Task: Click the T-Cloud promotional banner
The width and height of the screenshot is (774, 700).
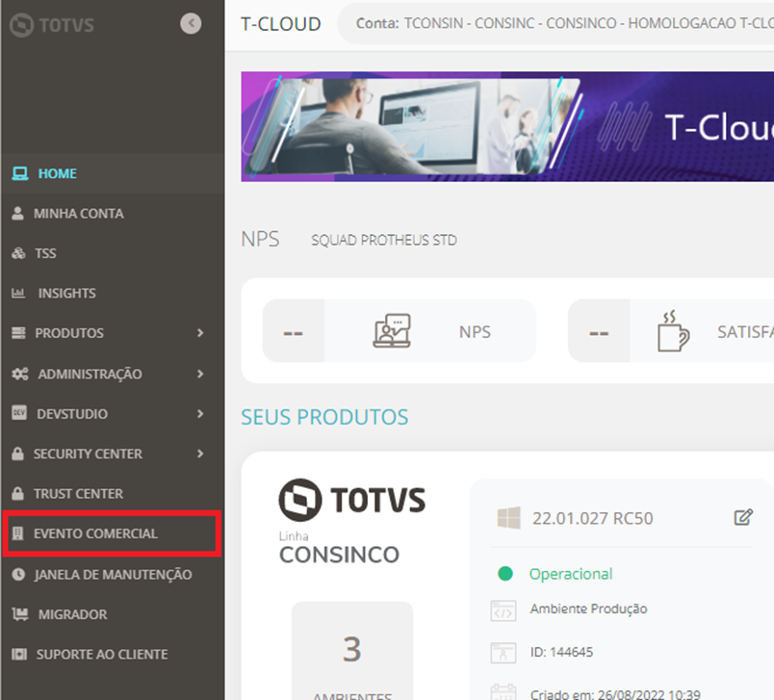Action: coord(507,127)
